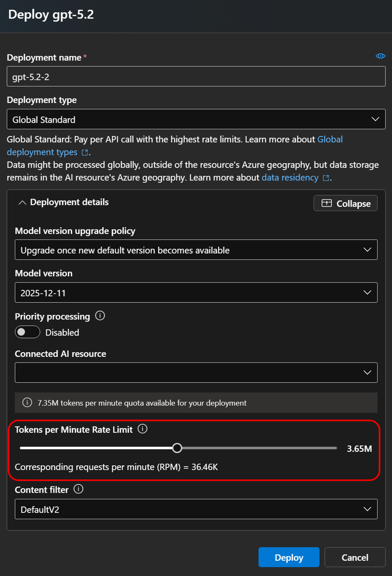Click the Priority processing info icon

point(100,316)
